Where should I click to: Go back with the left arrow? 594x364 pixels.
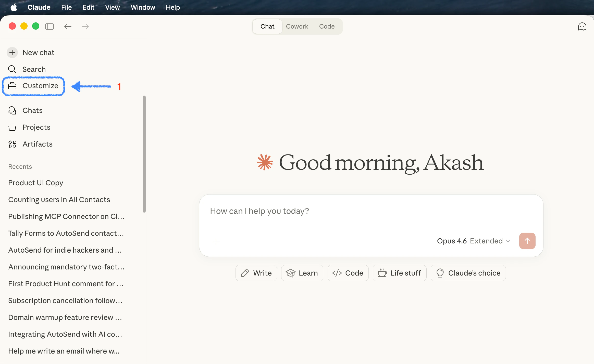click(x=68, y=27)
